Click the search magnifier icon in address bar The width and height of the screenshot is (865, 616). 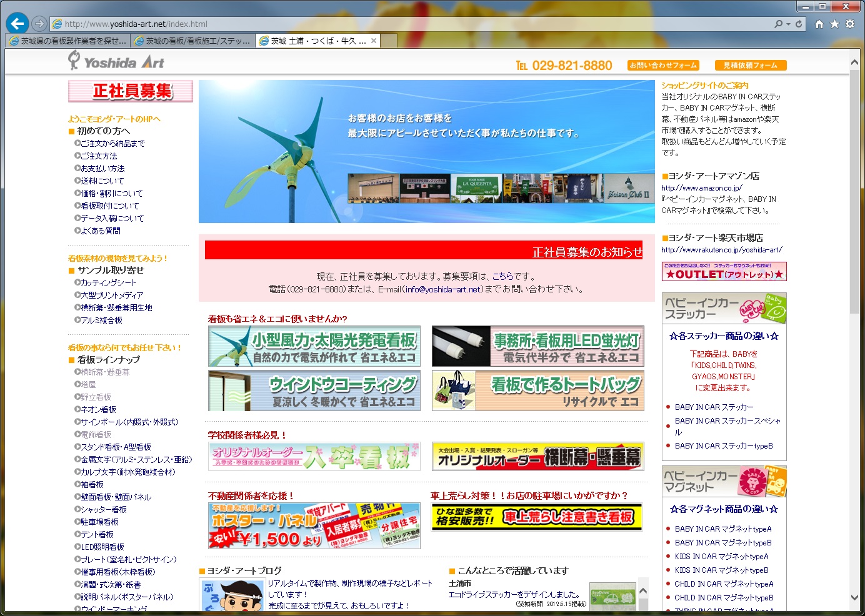(x=778, y=24)
